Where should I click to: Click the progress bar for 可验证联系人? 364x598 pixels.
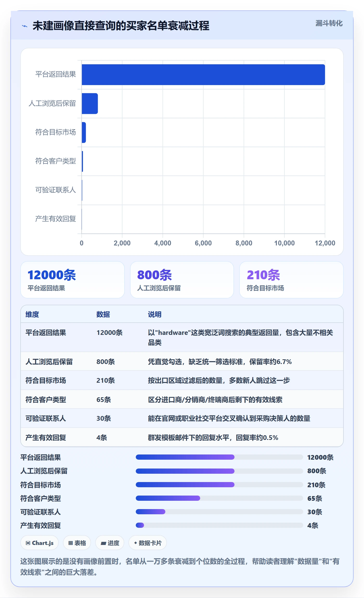click(x=219, y=512)
